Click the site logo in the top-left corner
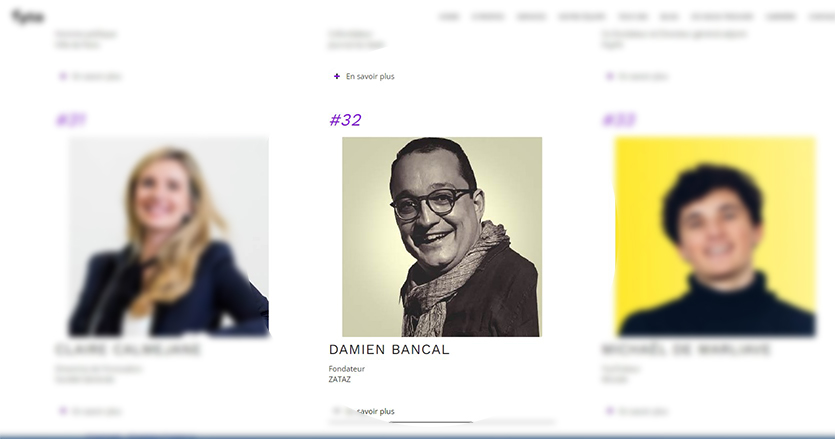Screen dimensions: 835x439 pyautogui.click(x=27, y=17)
